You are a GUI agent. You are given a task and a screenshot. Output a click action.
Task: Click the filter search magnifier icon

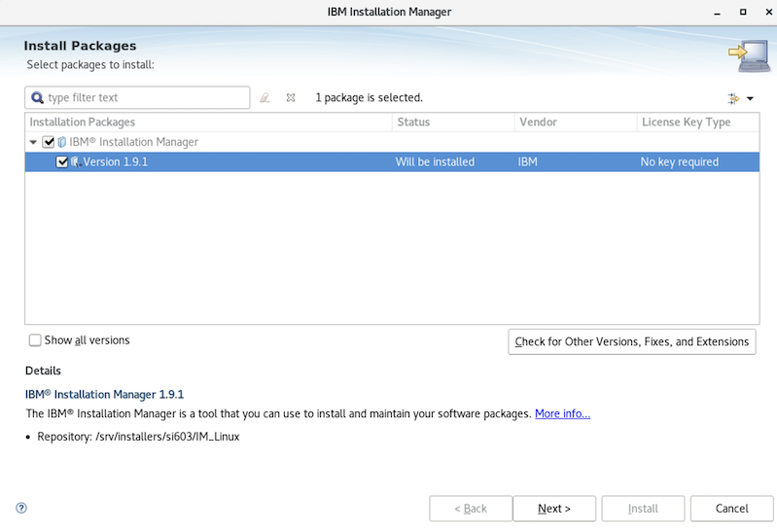click(x=37, y=97)
